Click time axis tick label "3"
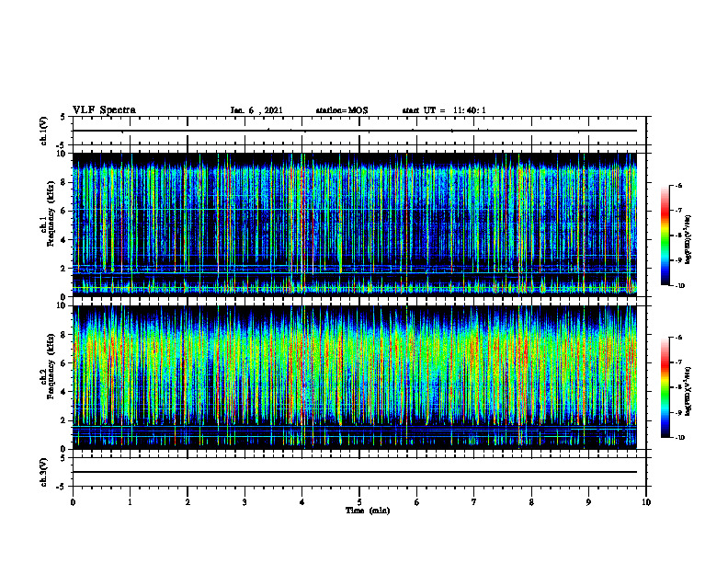Viewport: 728px width, 563px height. [245, 502]
